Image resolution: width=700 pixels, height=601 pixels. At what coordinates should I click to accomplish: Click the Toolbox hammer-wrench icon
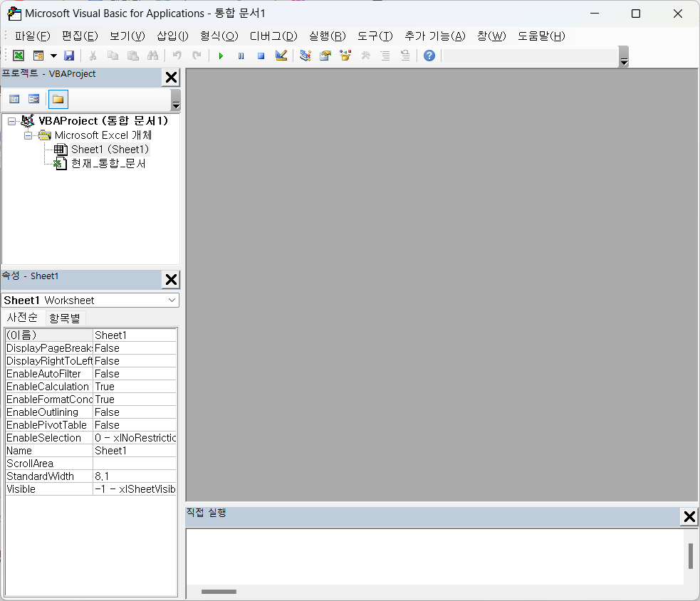(x=365, y=56)
